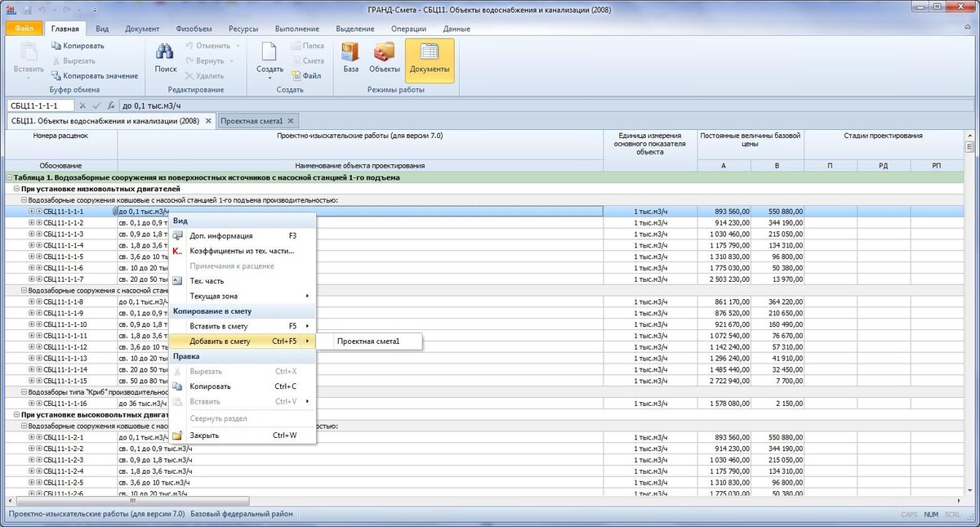
Task: Switch to the Документ ribbon tab
Action: pyautogui.click(x=142, y=29)
